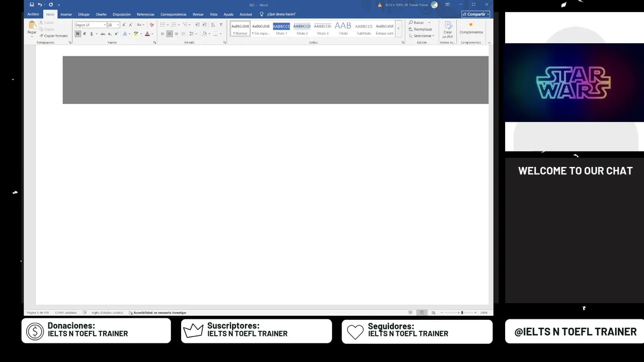
Task: Open the numbered list dropdown arrow
Action: click(x=178, y=25)
